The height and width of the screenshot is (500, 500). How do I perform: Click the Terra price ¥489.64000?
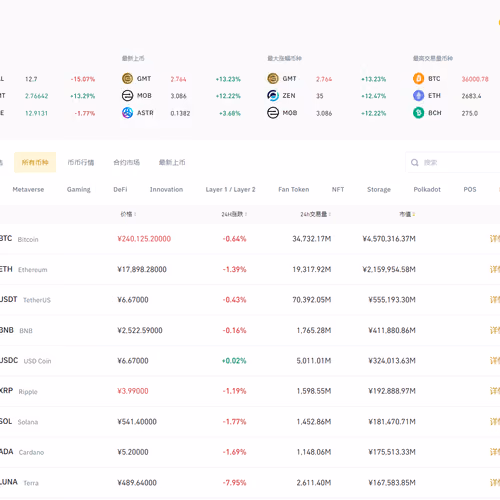(x=137, y=483)
